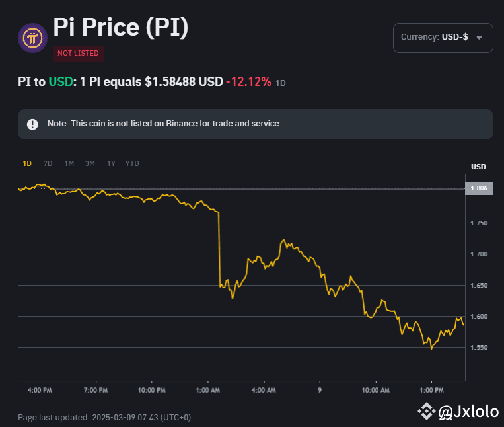Switch chart to 7D range

point(48,163)
